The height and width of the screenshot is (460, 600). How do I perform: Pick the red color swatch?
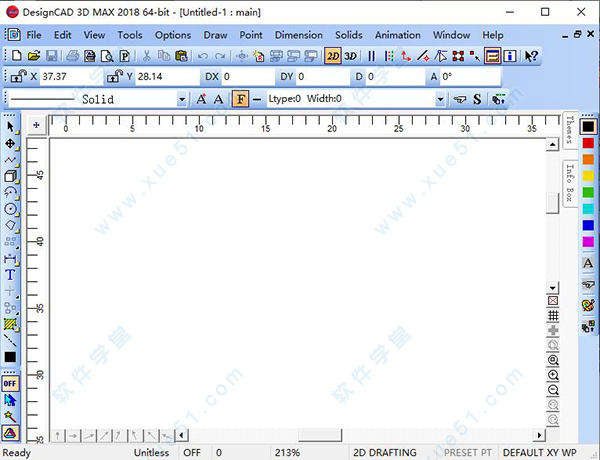(588, 143)
